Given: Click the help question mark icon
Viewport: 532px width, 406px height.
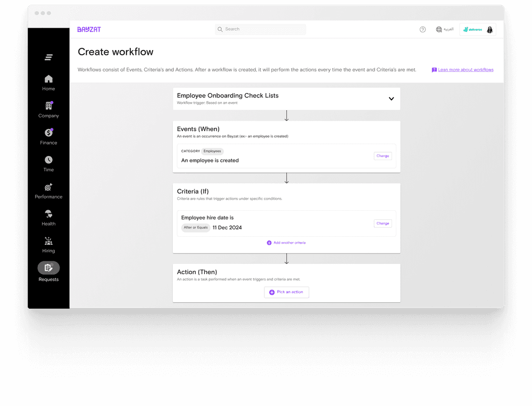Looking at the screenshot, I should 422,30.
